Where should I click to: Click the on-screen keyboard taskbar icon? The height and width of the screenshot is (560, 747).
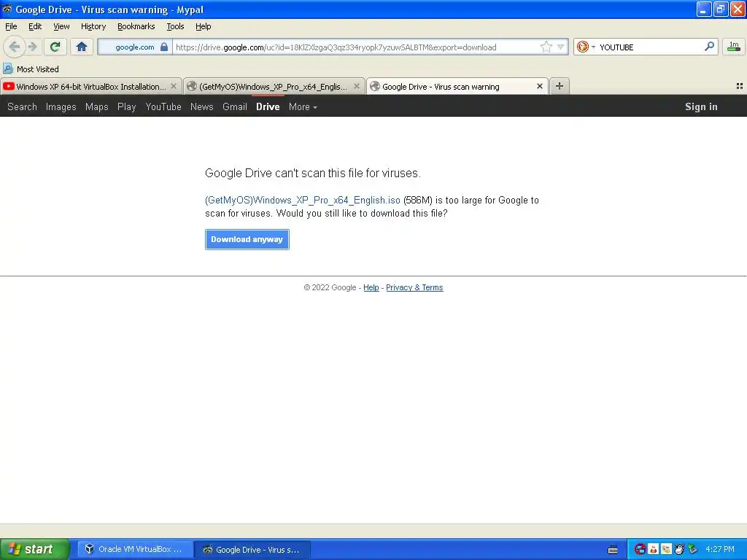(613, 550)
